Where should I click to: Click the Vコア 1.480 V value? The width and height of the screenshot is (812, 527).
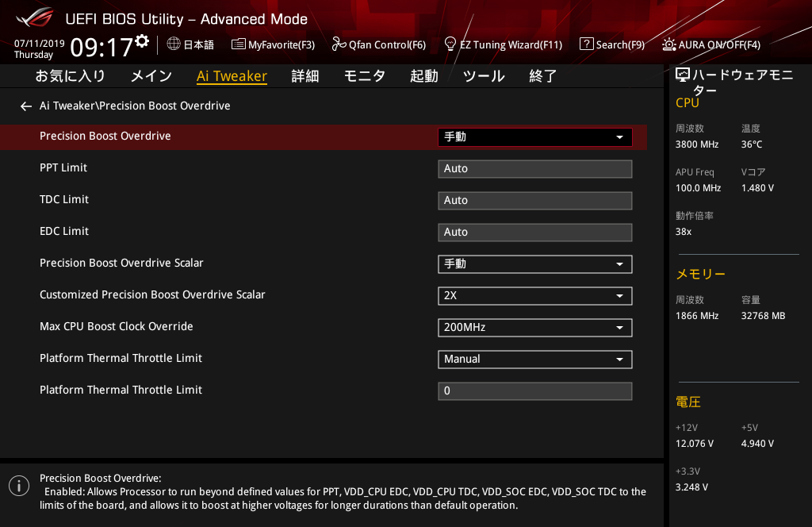click(x=757, y=188)
